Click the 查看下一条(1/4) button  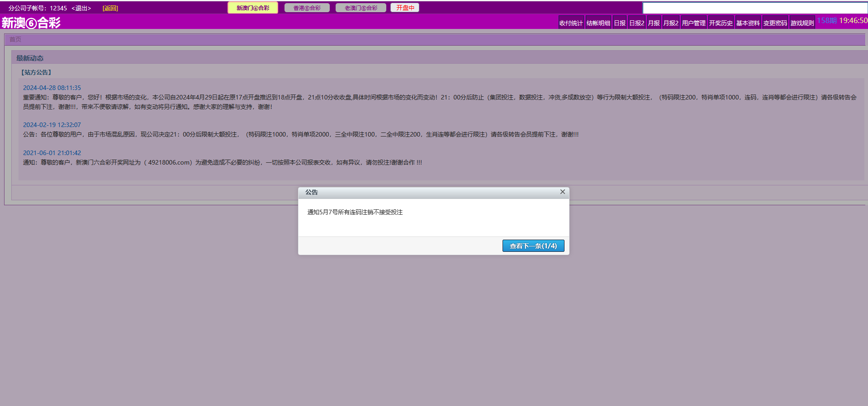(x=533, y=245)
